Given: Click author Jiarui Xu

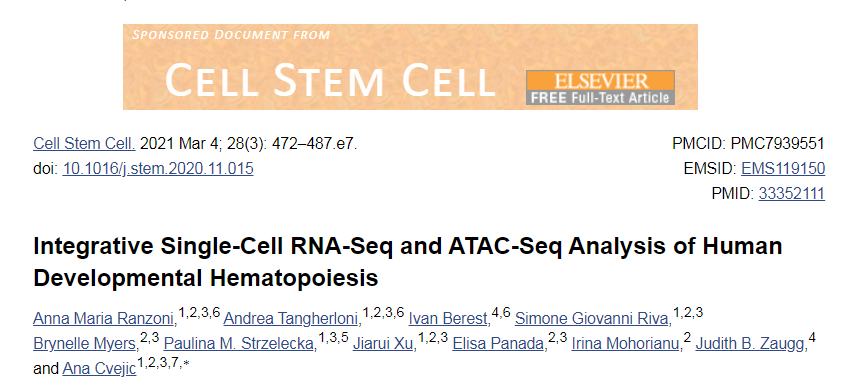Looking at the screenshot, I should [384, 343].
